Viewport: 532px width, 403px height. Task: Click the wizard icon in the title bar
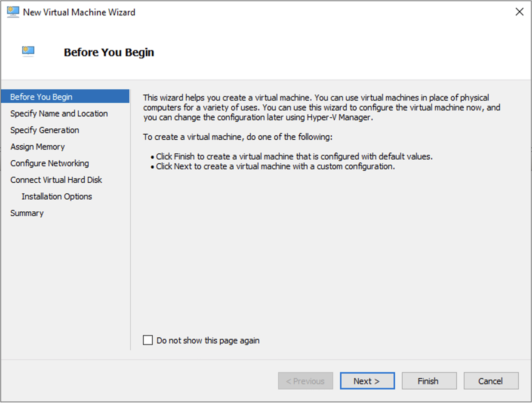coord(12,11)
